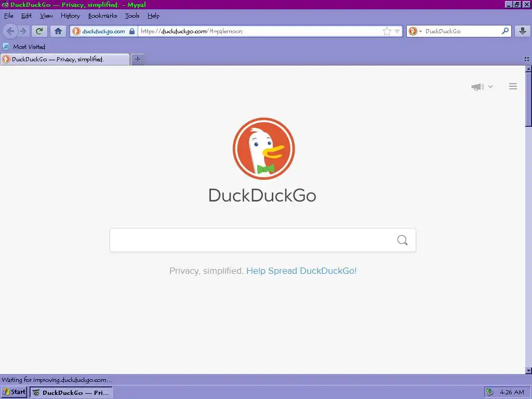Click the scrollbar down arrow
The height and width of the screenshot is (399, 532).
coord(528,370)
